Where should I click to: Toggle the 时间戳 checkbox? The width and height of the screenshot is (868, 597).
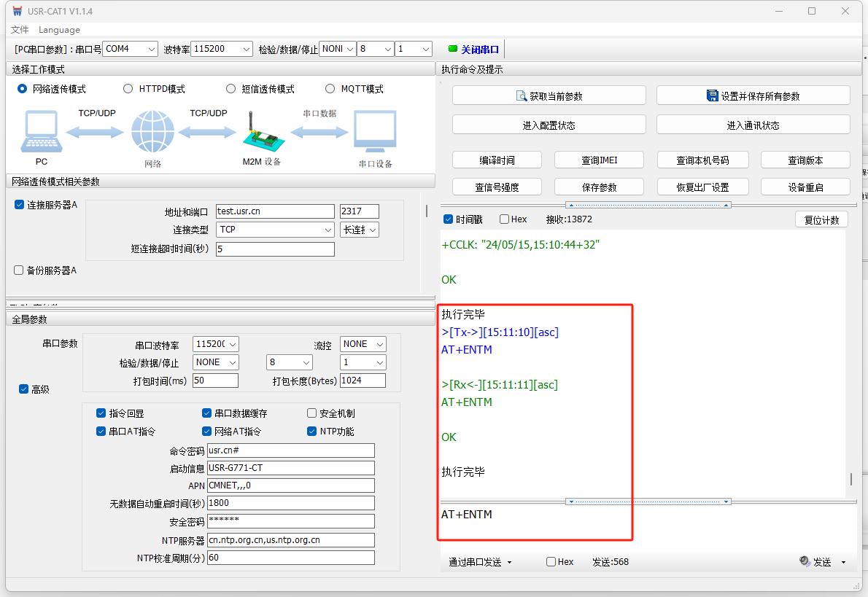[449, 219]
